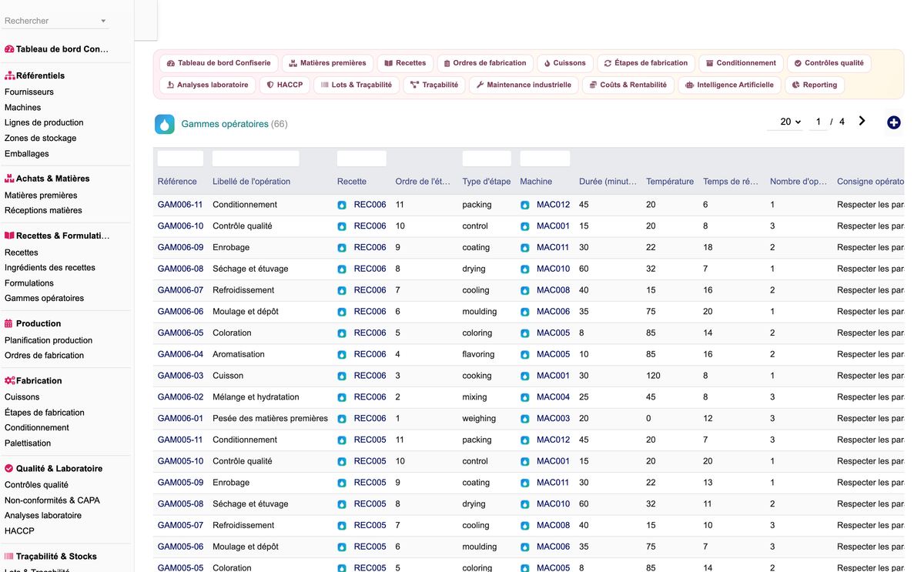Open Tableau de bord Confiserie in sidebar
Image resolution: width=924 pixels, height=572 pixels.
click(56, 49)
